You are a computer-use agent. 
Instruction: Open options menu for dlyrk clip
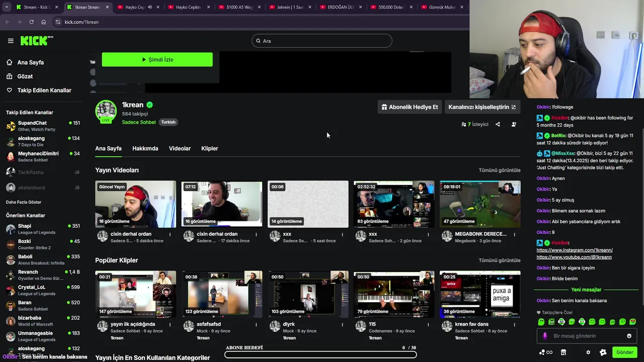(x=342, y=324)
